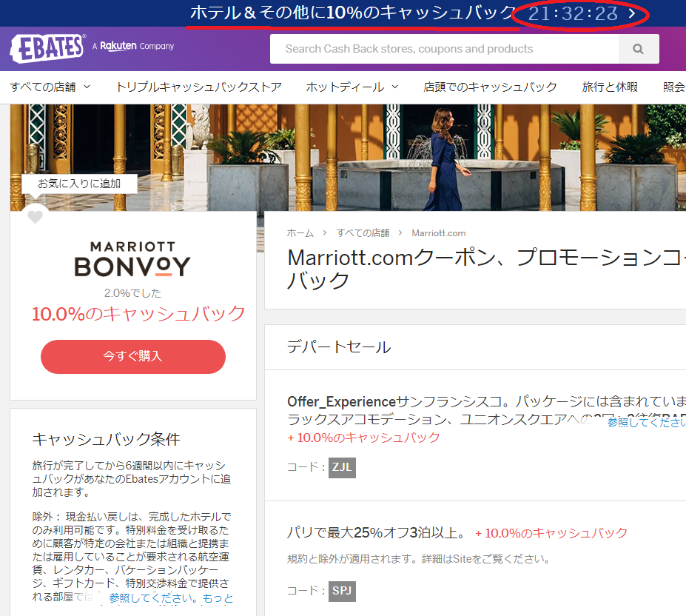Expand the すべての店舗 dropdown menu
This screenshot has width=686, height=616.
click(50, 87)
